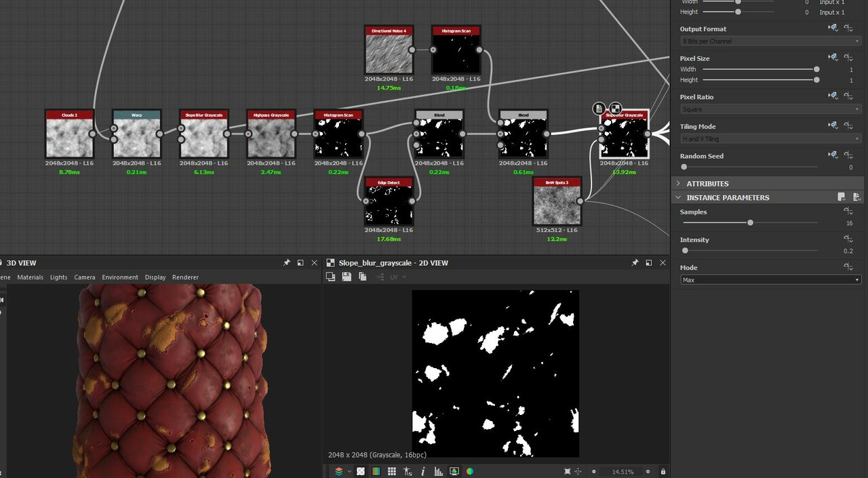Image resolution: width=868 pixels, height=478 pixels.
Task: Click the Output Format inheritance method icon
Action: 833,28
